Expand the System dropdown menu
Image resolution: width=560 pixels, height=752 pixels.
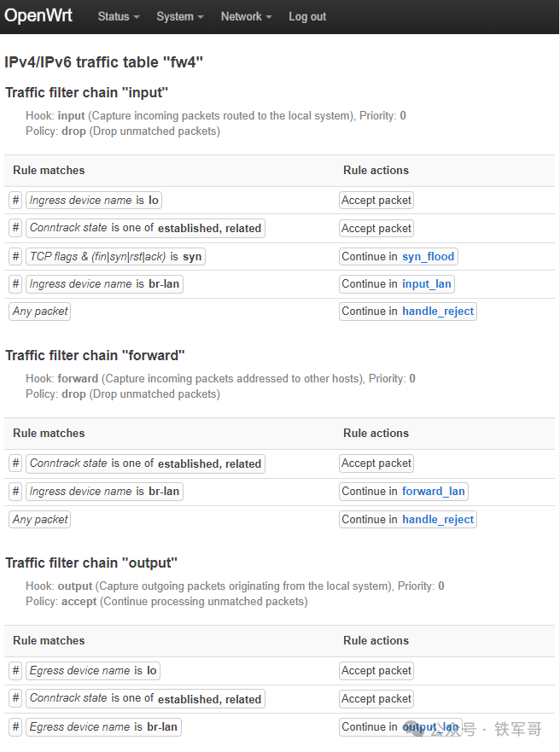coord(179,16)
